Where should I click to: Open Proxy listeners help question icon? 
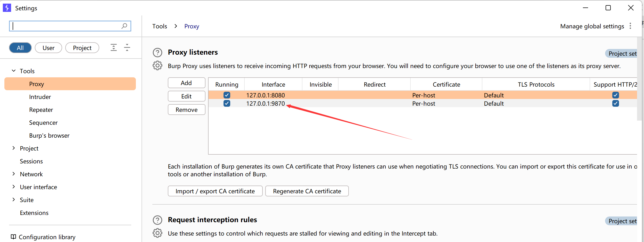157,53
